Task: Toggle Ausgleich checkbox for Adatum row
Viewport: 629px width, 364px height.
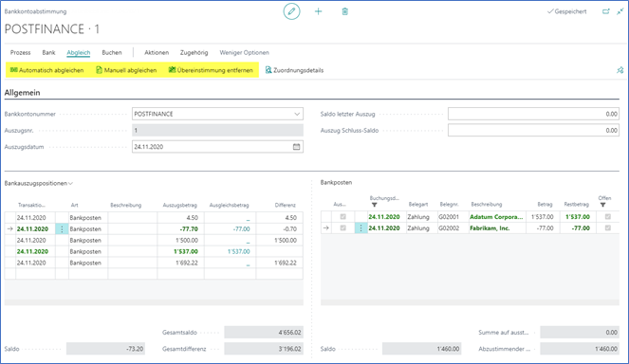Action: [343, 216]
